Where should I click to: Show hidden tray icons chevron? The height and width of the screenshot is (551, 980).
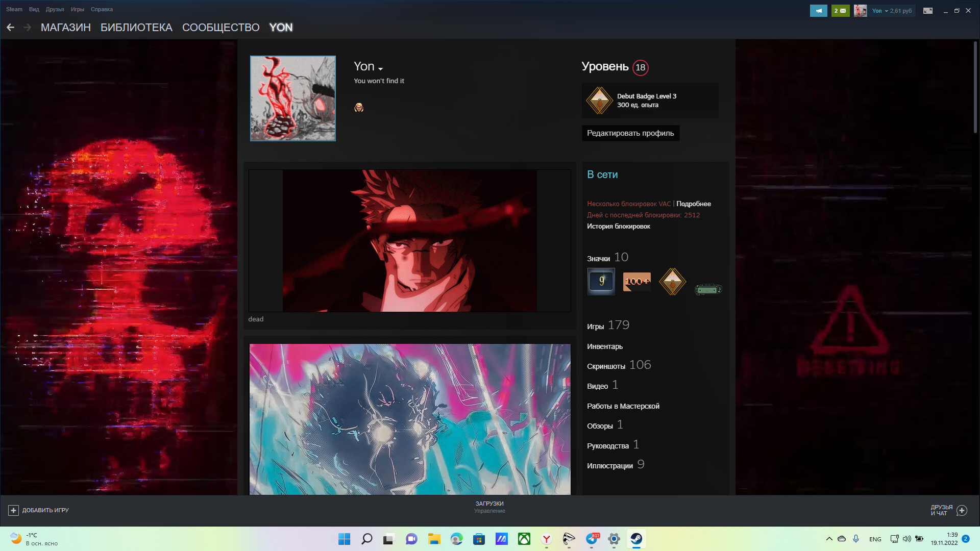829,539
